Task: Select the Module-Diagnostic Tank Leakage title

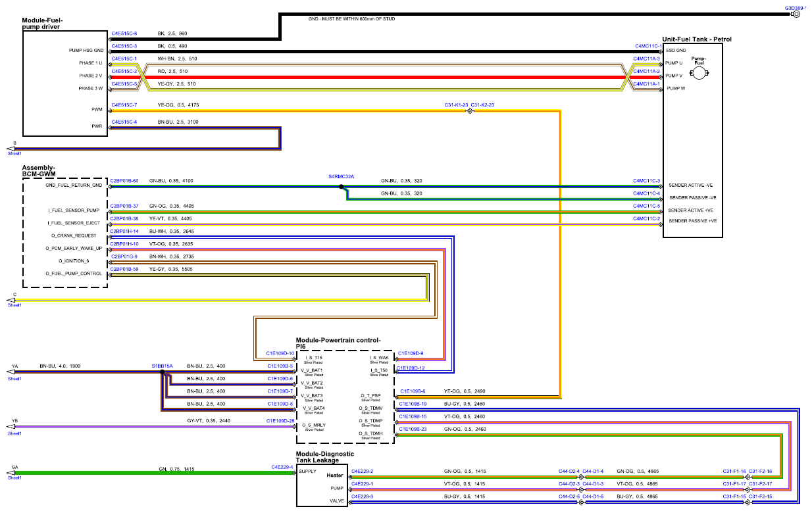Action: [x=325, y=457]
